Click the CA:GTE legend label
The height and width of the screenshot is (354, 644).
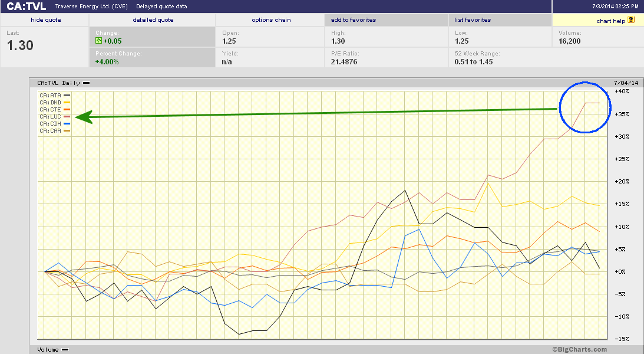[50, 109]
